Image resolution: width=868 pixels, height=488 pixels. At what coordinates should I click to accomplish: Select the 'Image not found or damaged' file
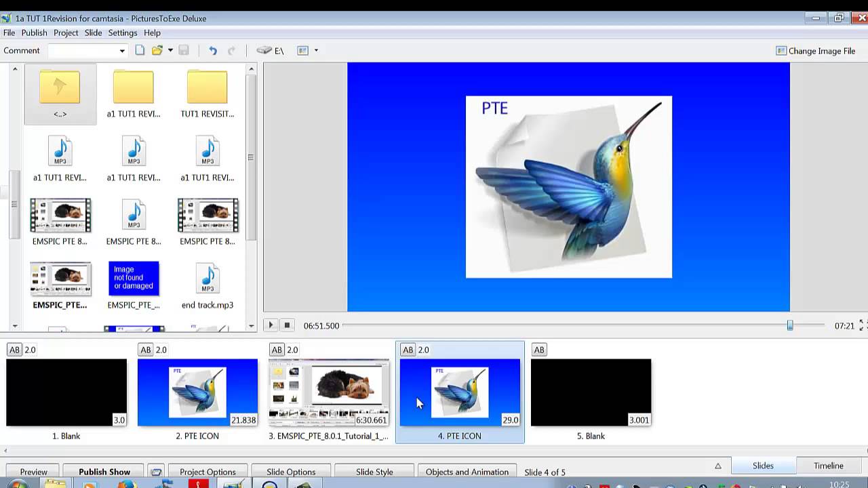134,285
